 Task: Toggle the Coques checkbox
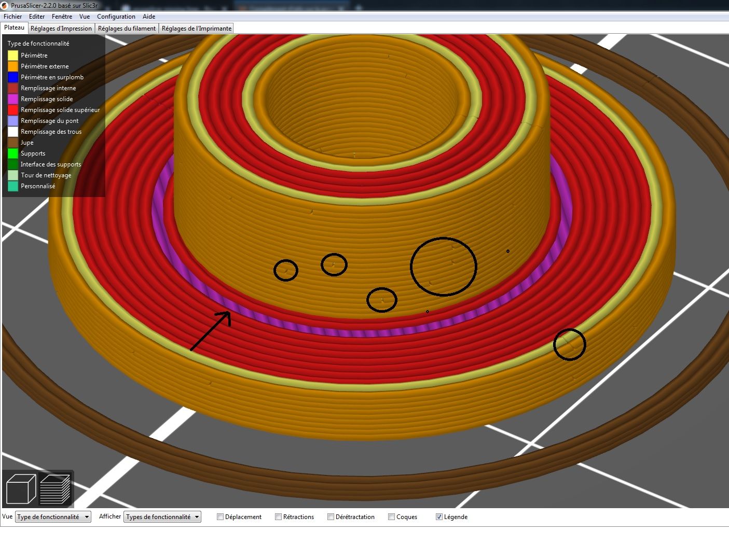[391, 517]
